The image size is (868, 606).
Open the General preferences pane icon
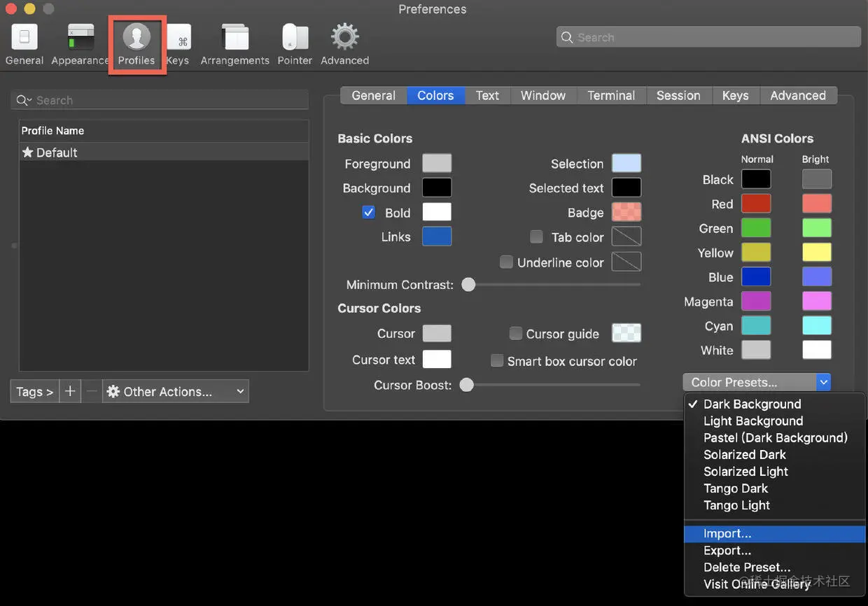(x=24, y=37)
